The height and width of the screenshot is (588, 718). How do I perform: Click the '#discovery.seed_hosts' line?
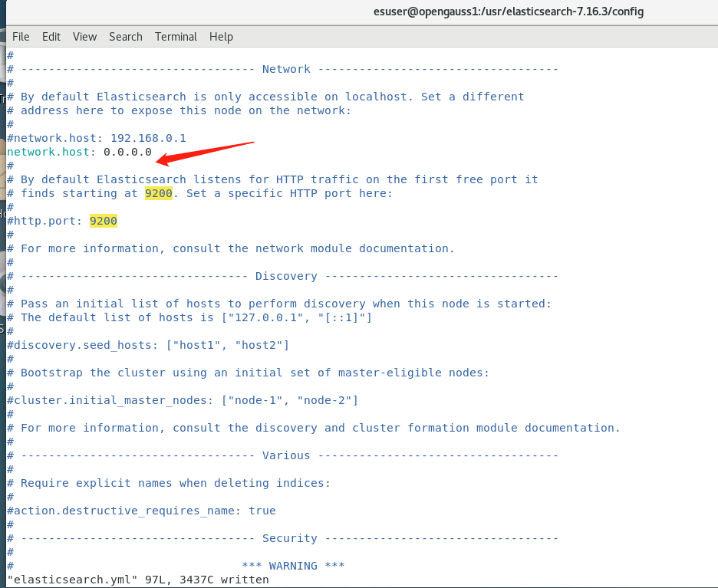point(148,345)
